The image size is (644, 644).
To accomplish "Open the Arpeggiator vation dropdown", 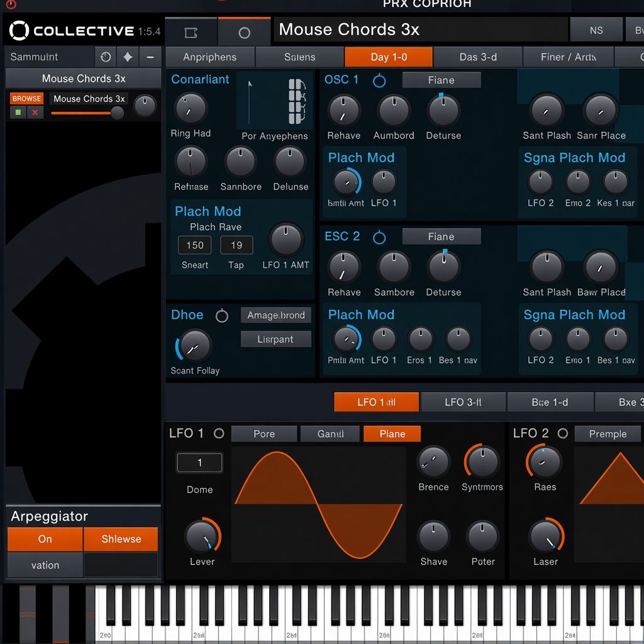I will pyautogui.click(x=45, y=565).
